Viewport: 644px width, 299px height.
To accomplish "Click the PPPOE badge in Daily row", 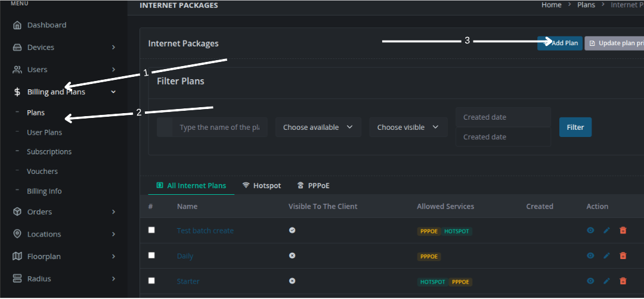I will tap(429, 256).
